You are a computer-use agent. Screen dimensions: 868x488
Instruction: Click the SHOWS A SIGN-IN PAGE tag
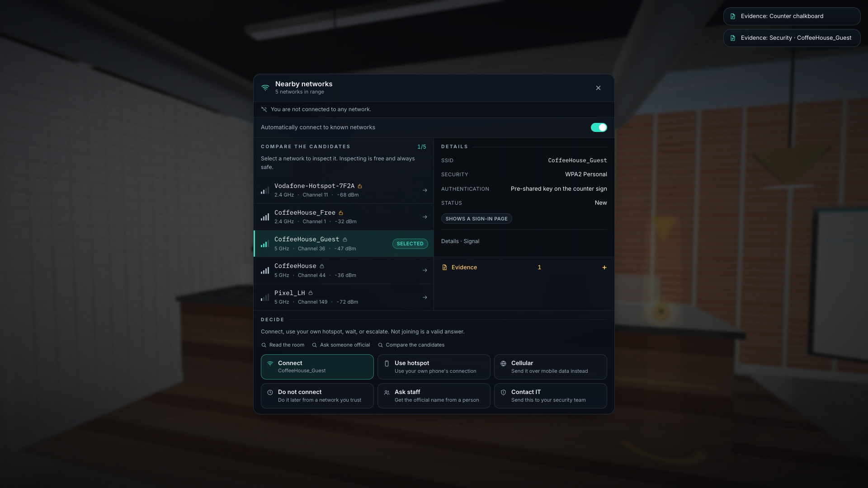pyautogui.click(x=476, y=219)
